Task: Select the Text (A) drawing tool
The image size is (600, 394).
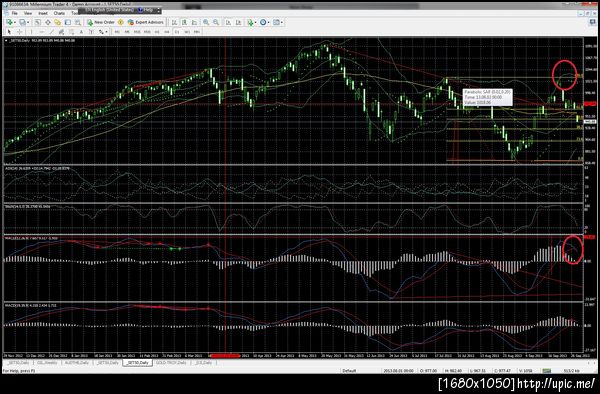Action: pyautogui.click(x=82, y=32)
